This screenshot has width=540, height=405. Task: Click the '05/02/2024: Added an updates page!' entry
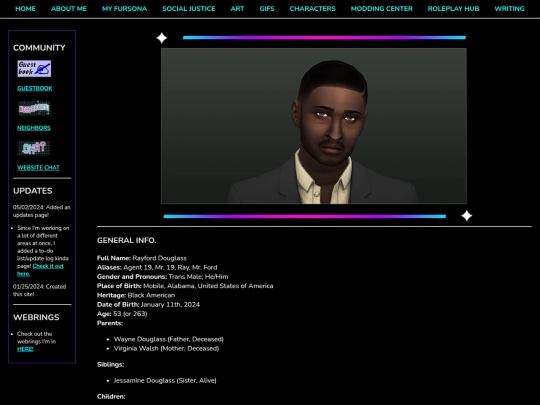pyautogui.click(x=42, y=211)
